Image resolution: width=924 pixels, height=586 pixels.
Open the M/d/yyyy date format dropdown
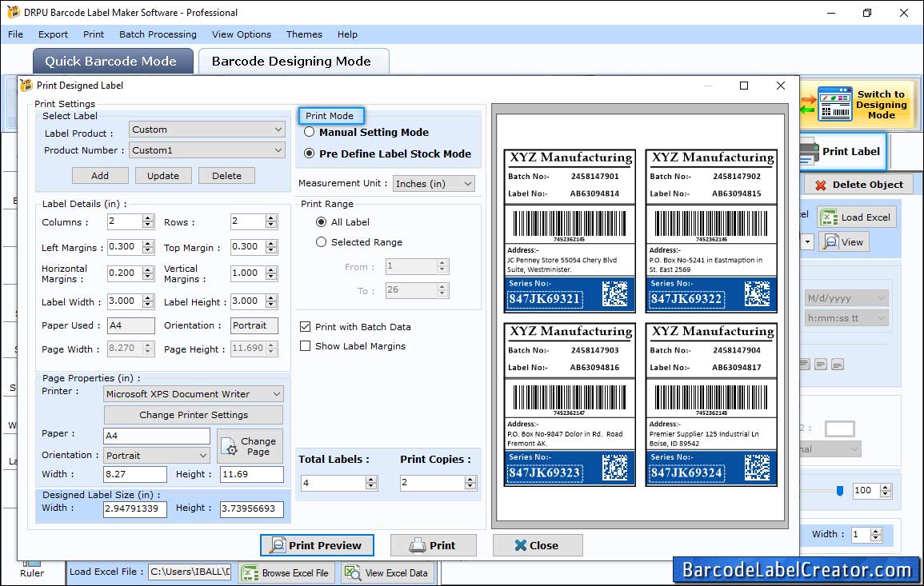click(846, 298)
